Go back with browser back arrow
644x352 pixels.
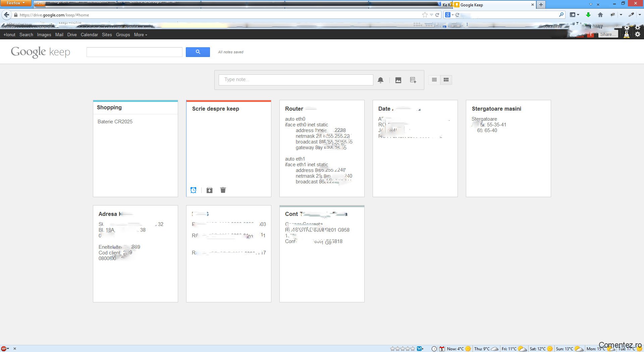point(7,15)
